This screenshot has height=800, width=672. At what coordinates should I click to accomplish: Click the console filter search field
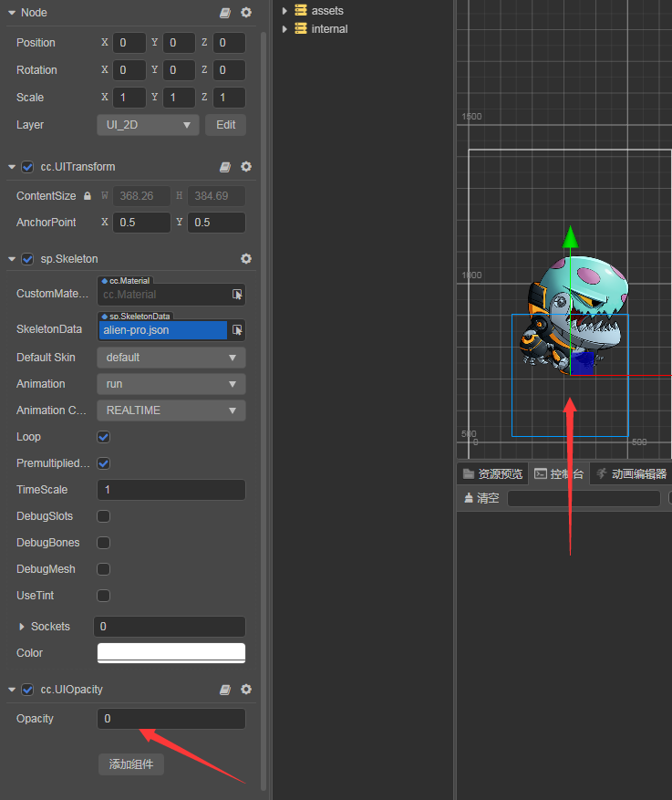coord(584,498)
